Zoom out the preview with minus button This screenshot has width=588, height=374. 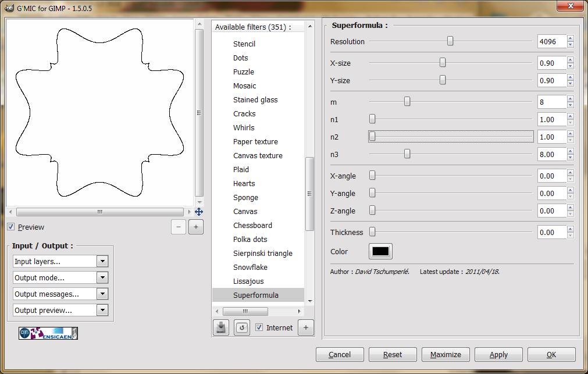[x=179, y=227]
